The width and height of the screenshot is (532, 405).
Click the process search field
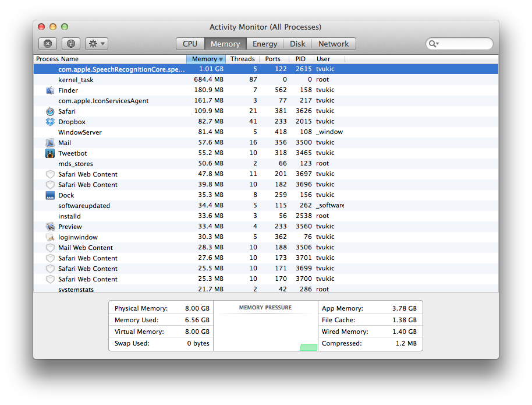pos(459,44)
